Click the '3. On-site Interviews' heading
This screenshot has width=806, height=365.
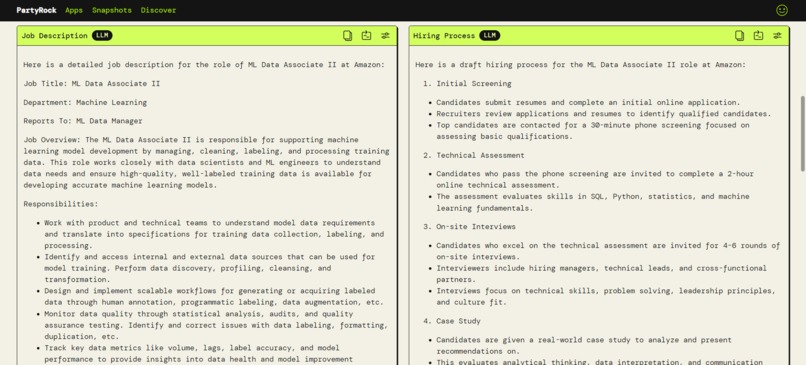tap(469, 227)
